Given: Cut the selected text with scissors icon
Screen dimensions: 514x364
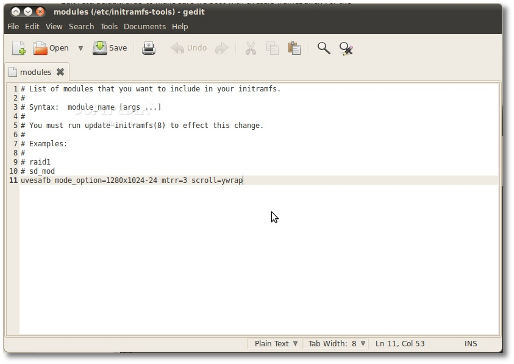Looking at the screenshot, I should click(x=251, y=48).
